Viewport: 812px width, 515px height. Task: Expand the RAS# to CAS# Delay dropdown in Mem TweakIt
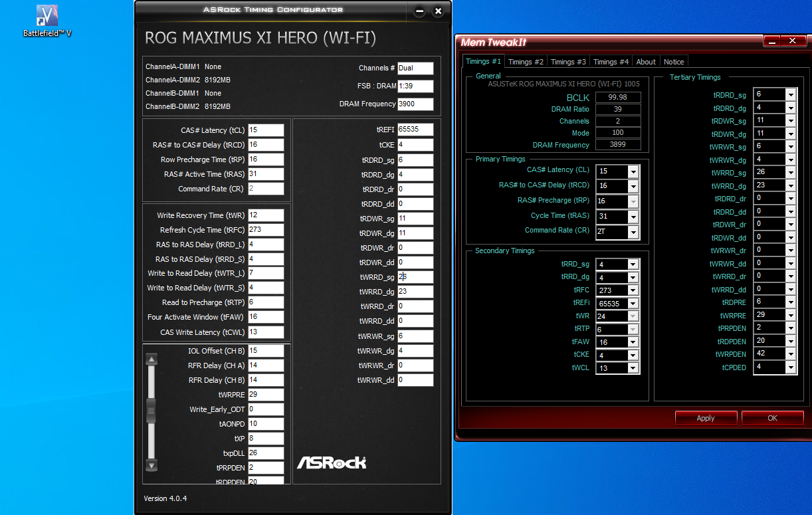(x=633, y=186)
